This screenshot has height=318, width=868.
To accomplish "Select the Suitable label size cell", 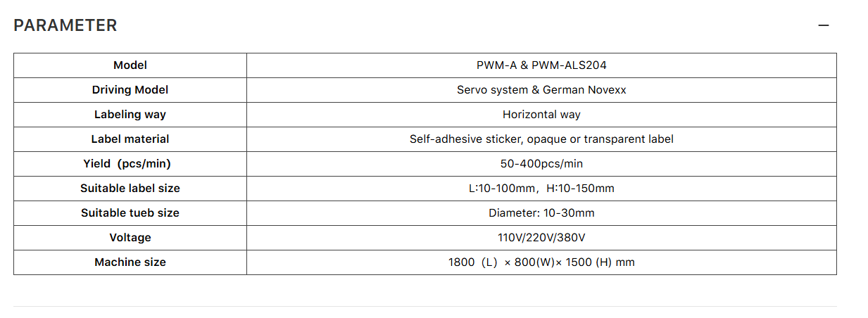I will click(130, 189).
